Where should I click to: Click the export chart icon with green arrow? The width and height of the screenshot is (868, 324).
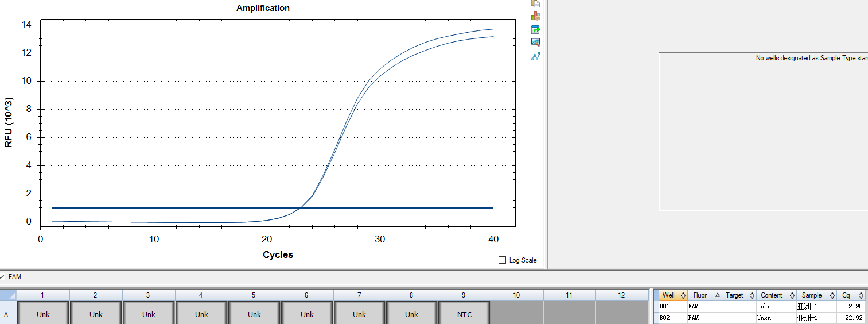(536, 29)
